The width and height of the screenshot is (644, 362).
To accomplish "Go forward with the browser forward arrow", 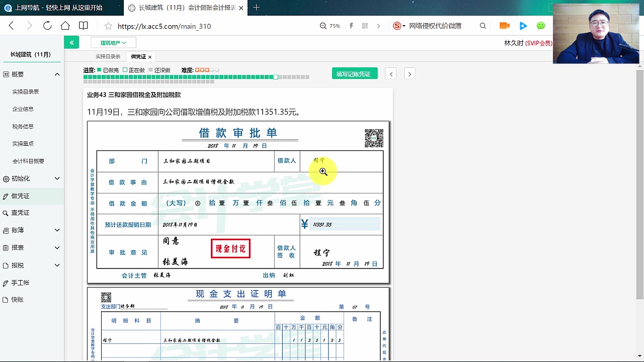I will [x=29, y=26].
